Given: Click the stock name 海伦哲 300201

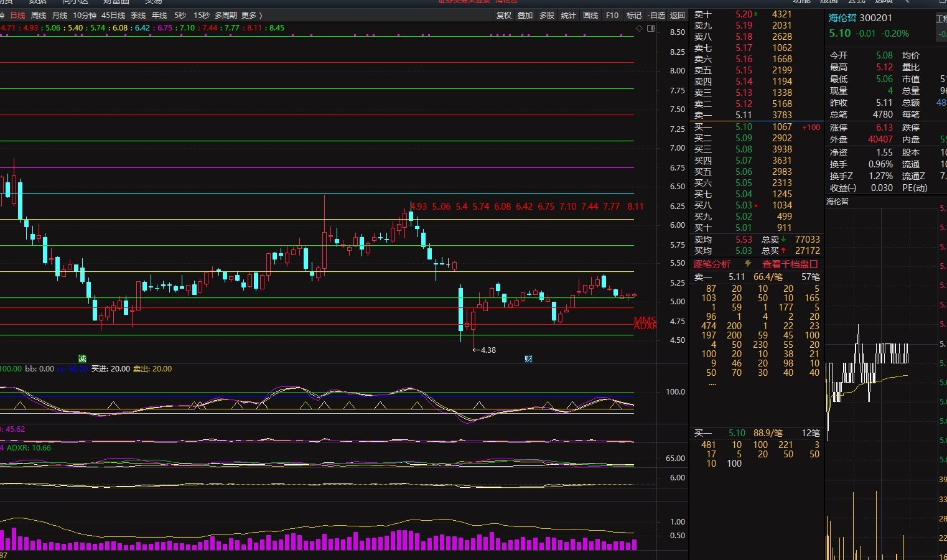Looking at the screenshot, I should click(860, 18).
